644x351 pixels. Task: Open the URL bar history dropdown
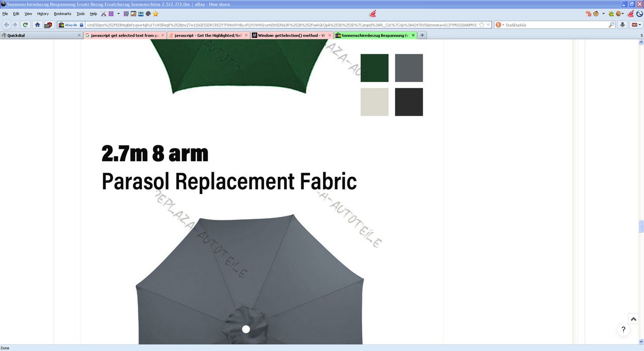(x=489, y=25)
